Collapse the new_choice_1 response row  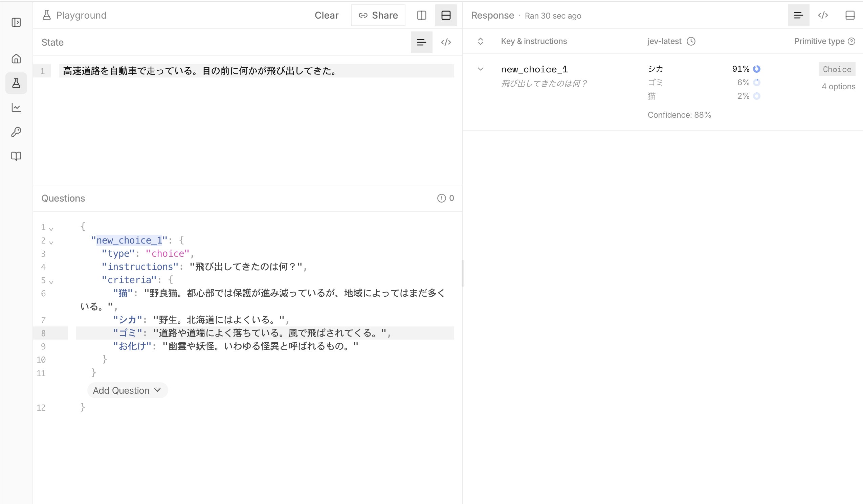(x=481, y=69)
